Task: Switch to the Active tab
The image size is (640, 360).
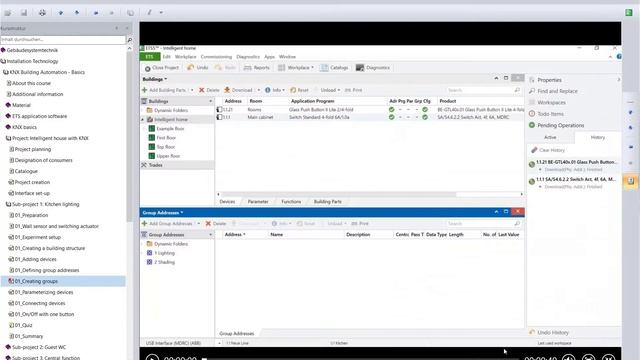Action: tap(550, 138)
